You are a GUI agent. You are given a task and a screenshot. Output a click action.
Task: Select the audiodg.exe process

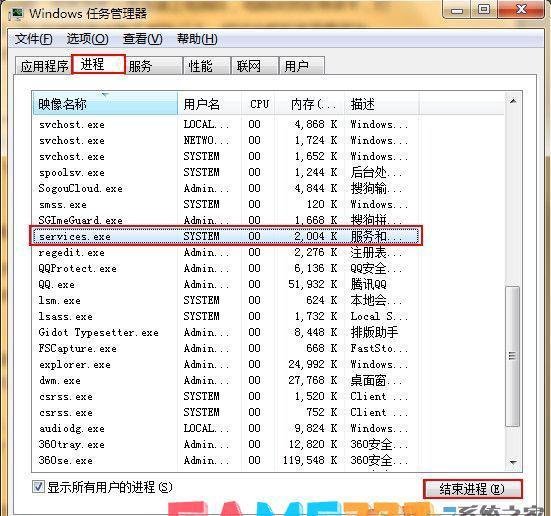pyautogui.click(x=226, y=428)
